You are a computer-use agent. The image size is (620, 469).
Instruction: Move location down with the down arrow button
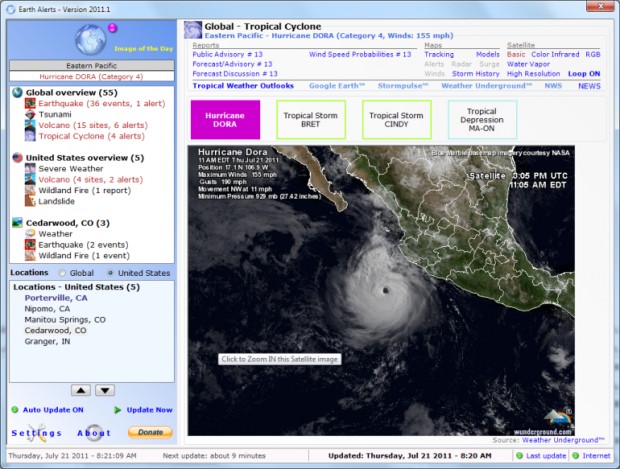[105, 390]
